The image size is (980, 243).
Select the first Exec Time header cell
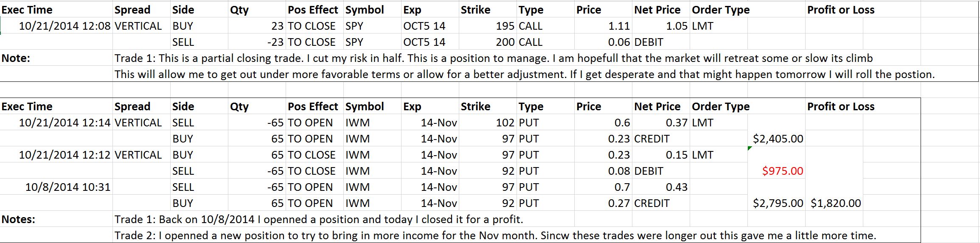[56, 10]
